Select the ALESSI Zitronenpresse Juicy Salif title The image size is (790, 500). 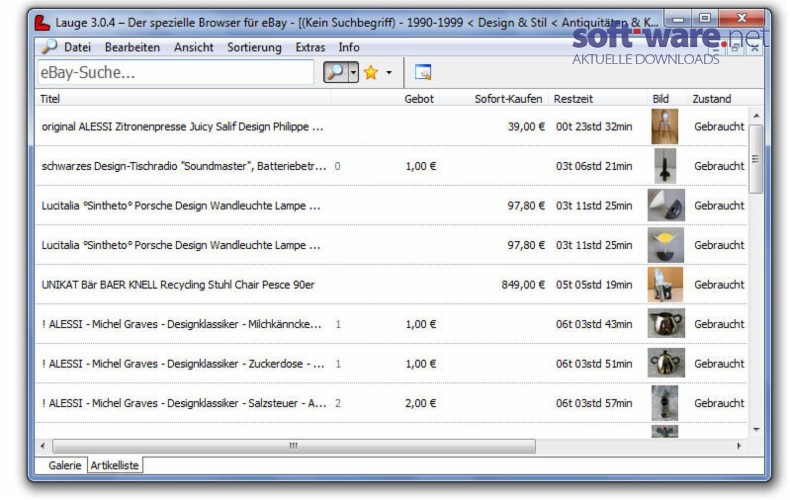coord(182,127)
